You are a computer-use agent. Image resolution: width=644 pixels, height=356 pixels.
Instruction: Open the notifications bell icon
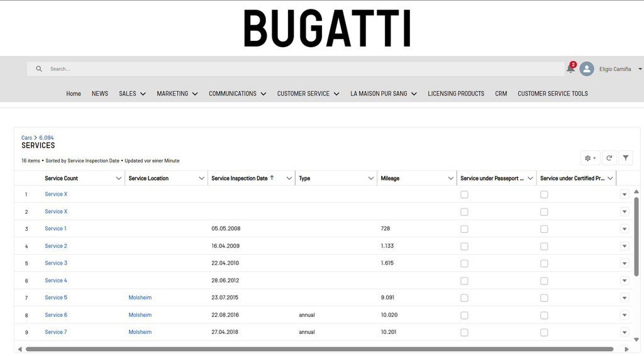[571, 68]
